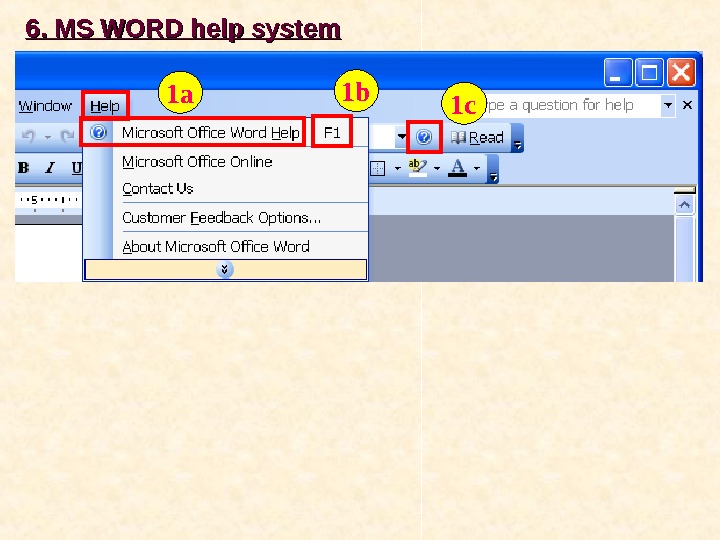Select About Microsoft Office Word
This screenshot has height=540, width=720.
[216, 247]
